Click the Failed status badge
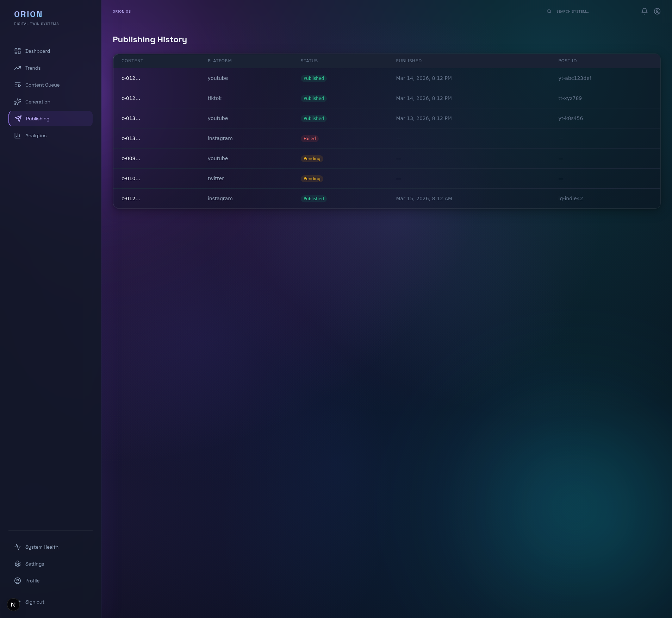Screen dimensions: 672x618 (310, 139)
